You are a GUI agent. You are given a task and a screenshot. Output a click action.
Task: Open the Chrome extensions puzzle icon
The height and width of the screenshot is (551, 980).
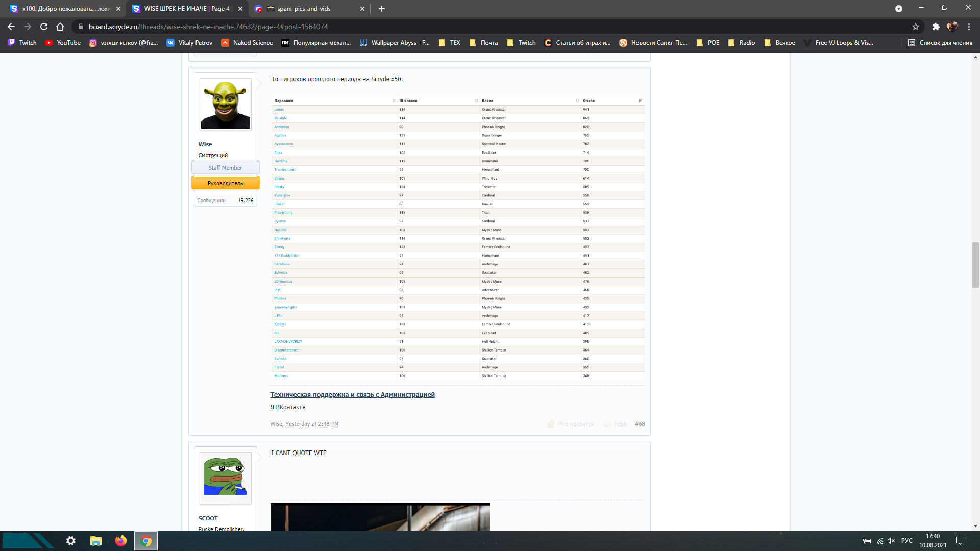[936, 27]
